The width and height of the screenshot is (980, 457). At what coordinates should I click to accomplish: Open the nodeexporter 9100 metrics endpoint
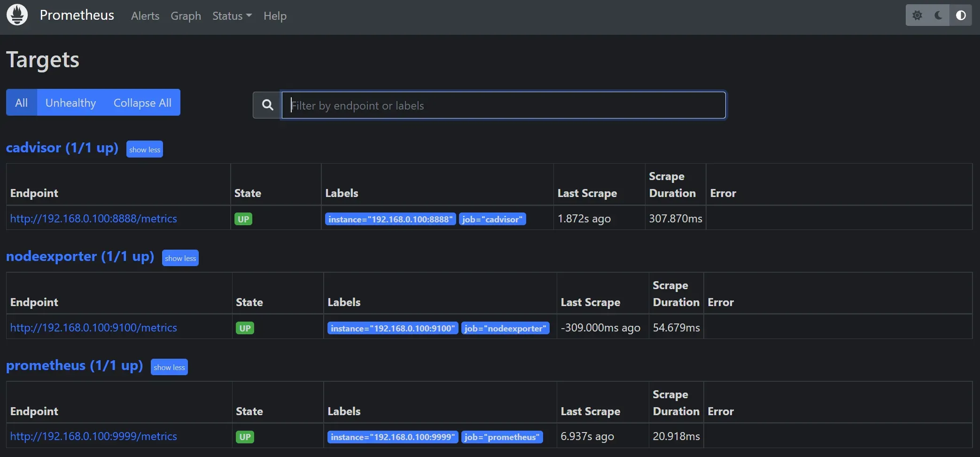[x=93, y=328]
